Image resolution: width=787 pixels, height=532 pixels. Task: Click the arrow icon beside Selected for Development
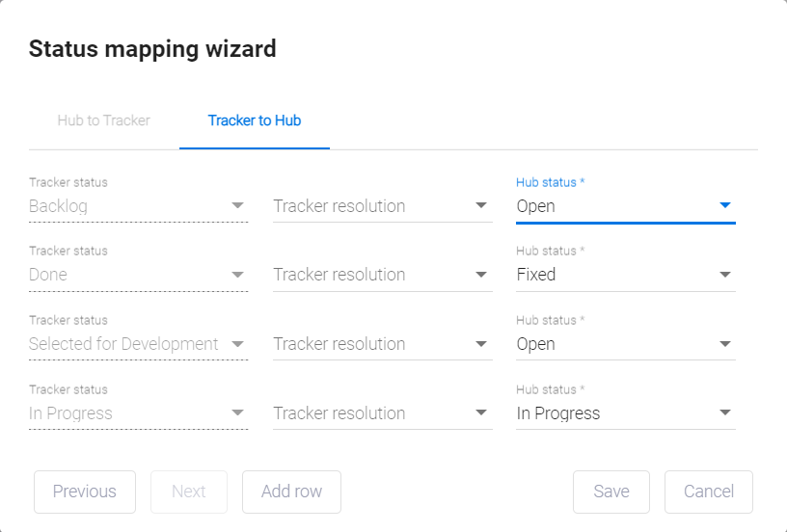pyautogui.click(x=237, y=344)
